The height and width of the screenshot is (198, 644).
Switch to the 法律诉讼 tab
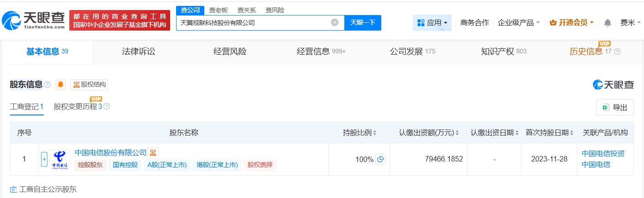(139, 52)
